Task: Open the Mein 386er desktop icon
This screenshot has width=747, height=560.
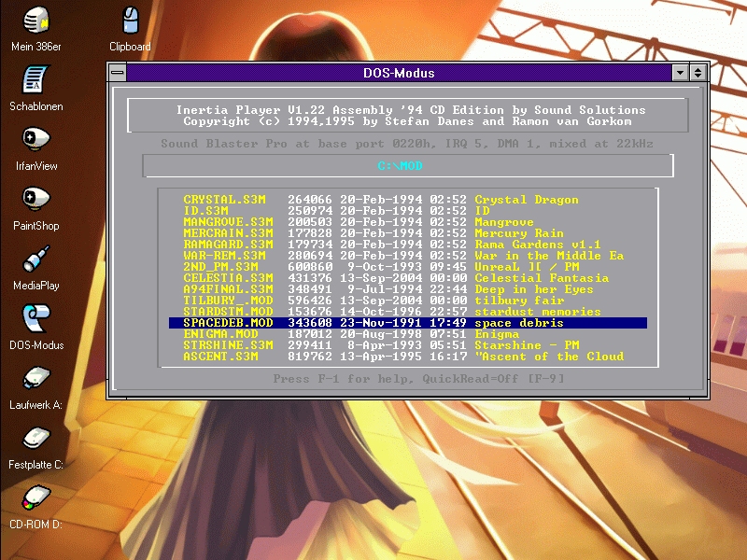Action: coord(36,28)
